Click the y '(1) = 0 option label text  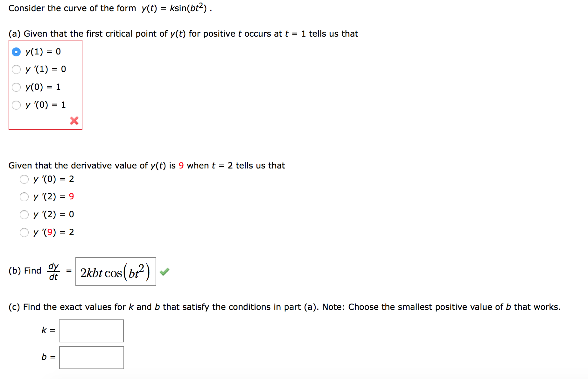[46, 69]
